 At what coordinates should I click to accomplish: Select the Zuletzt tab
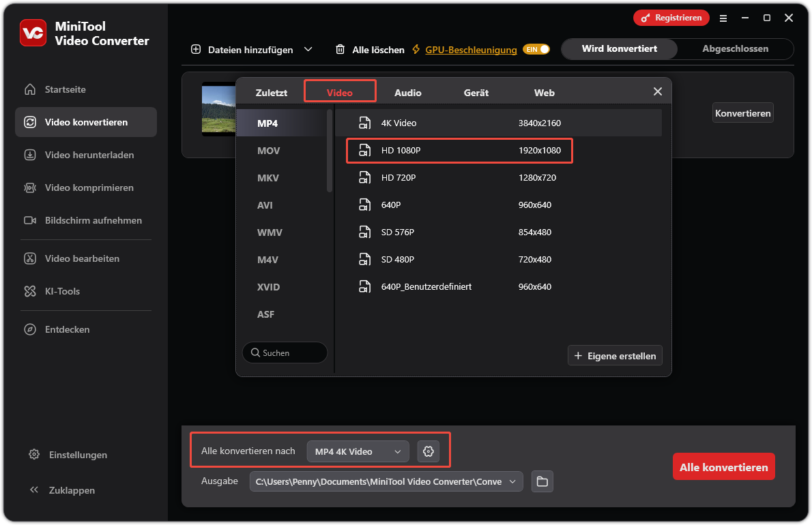tap(272, 93)
